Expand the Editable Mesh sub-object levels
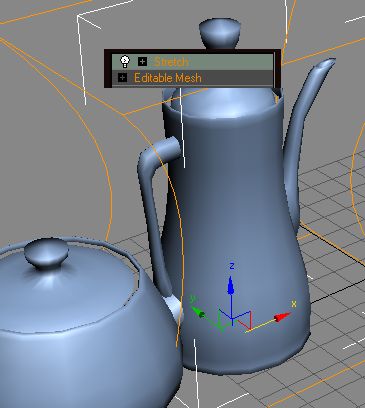 (x=123, y=78)
